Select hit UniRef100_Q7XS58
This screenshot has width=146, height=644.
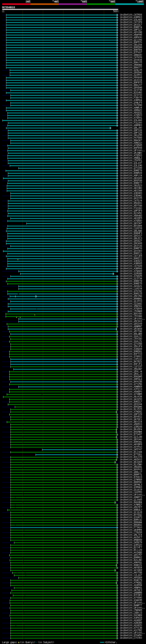[131, 344]
